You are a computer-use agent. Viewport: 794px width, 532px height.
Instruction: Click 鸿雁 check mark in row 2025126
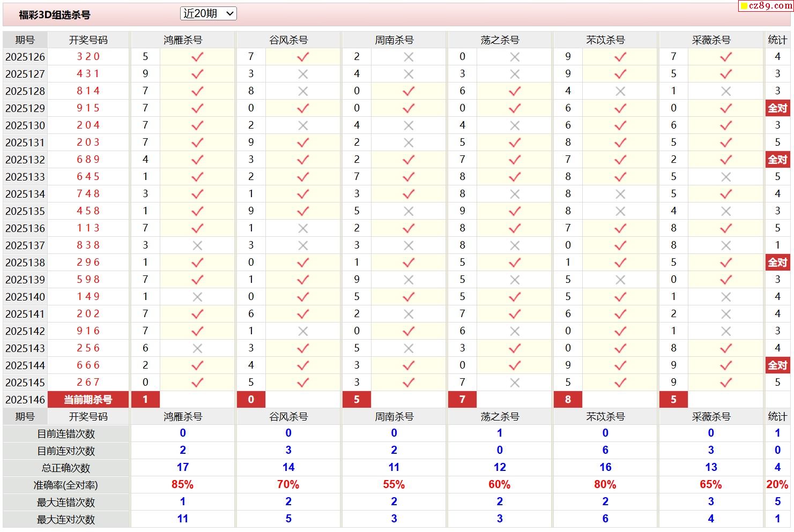(197, 57)
